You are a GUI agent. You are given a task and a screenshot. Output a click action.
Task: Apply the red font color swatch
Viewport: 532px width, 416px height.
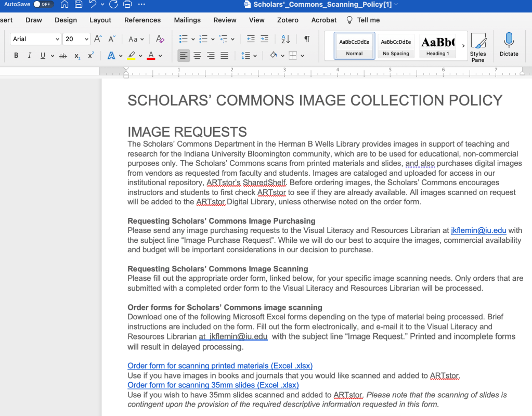(151, 56)
